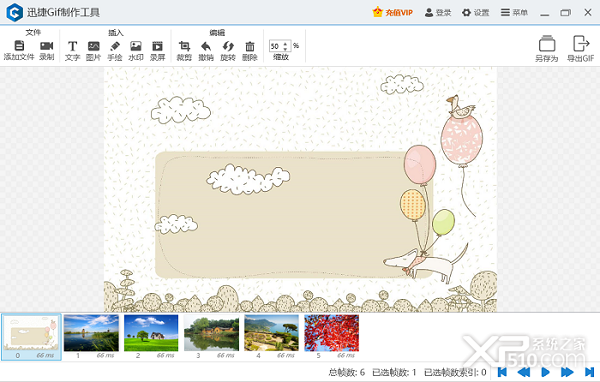This screenshot has width=600, height=382.
Task: Open the 菜单 hamburger menu
Action: point(514,13)
